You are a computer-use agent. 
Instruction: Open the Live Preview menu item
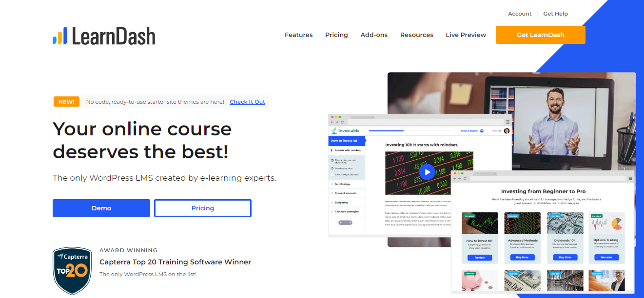pos(466,35)
